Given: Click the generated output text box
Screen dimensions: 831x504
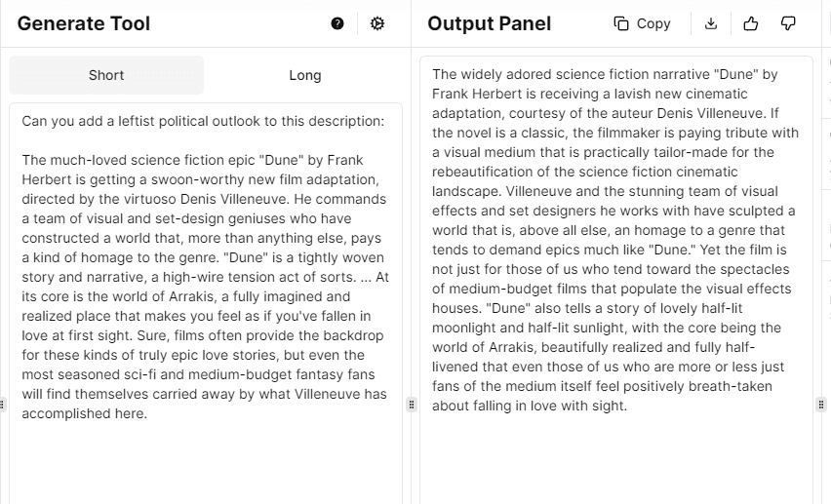Looking at the screenshot, I should pyautogui.click(x=616, y=458).
